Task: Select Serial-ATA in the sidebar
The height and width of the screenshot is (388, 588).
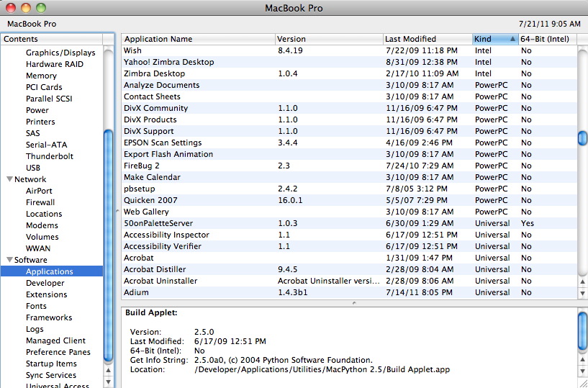Action: click(x=46, y=145)
